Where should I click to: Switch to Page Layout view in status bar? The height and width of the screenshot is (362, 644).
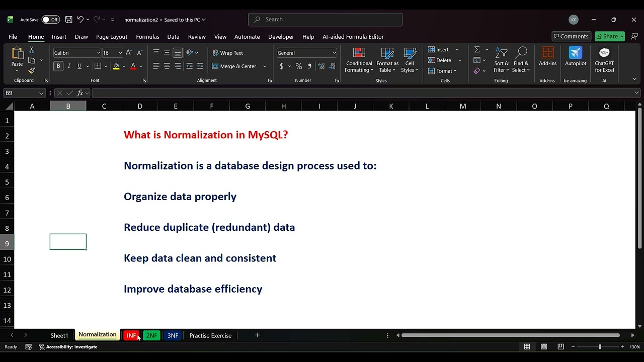tap(544, 347)
